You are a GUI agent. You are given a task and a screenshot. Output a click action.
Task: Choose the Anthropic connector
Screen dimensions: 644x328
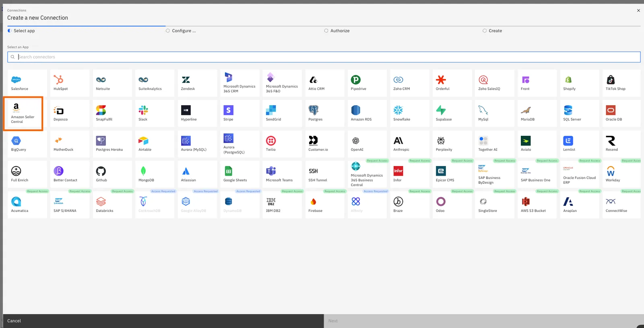410,144
